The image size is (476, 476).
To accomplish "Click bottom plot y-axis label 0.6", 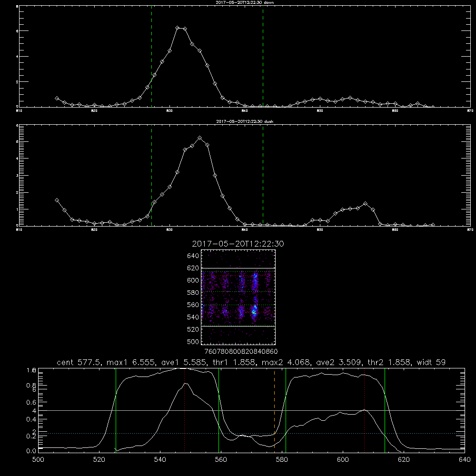I will (x=31, y=402).
